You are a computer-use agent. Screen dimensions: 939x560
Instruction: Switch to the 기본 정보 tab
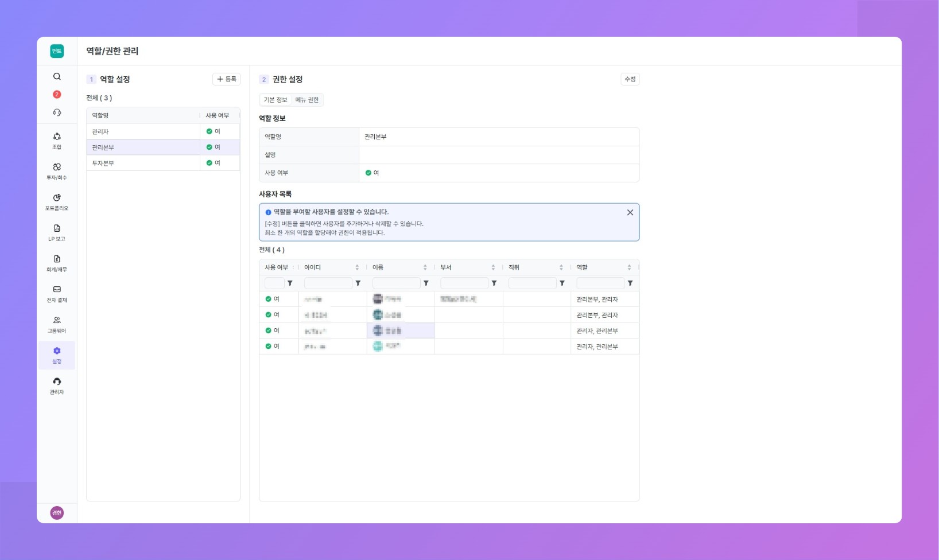point(276,100)
